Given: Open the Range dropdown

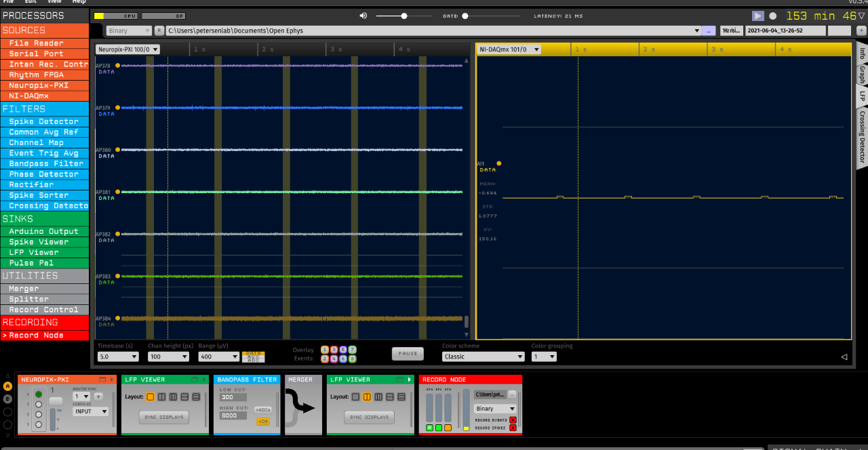Looking at the screenshot, I should [218, 356].
